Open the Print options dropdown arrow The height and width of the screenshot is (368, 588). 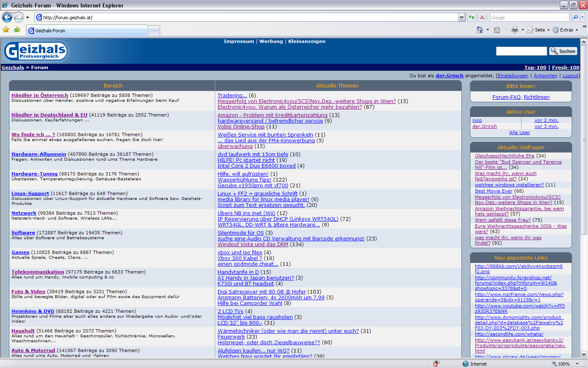(x=522, y=30)
